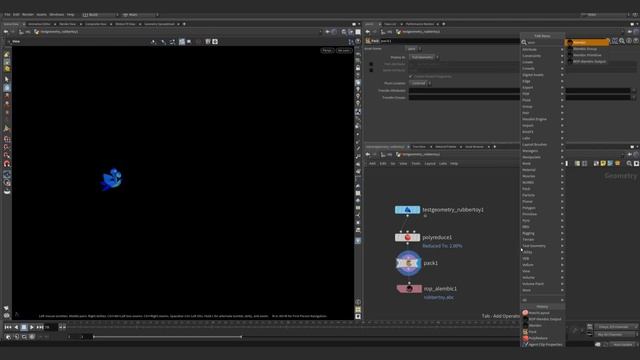Open the Keys All Channels dropdown

point(616,327)
